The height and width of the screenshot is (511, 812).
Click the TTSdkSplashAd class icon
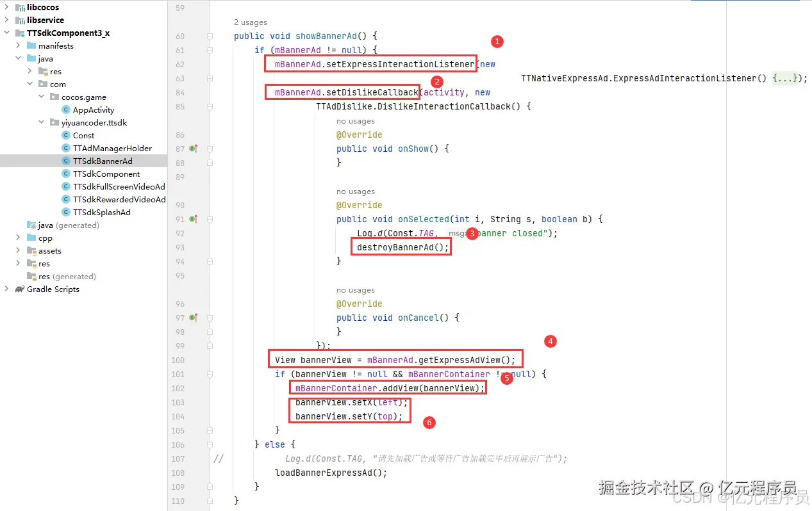67,212
